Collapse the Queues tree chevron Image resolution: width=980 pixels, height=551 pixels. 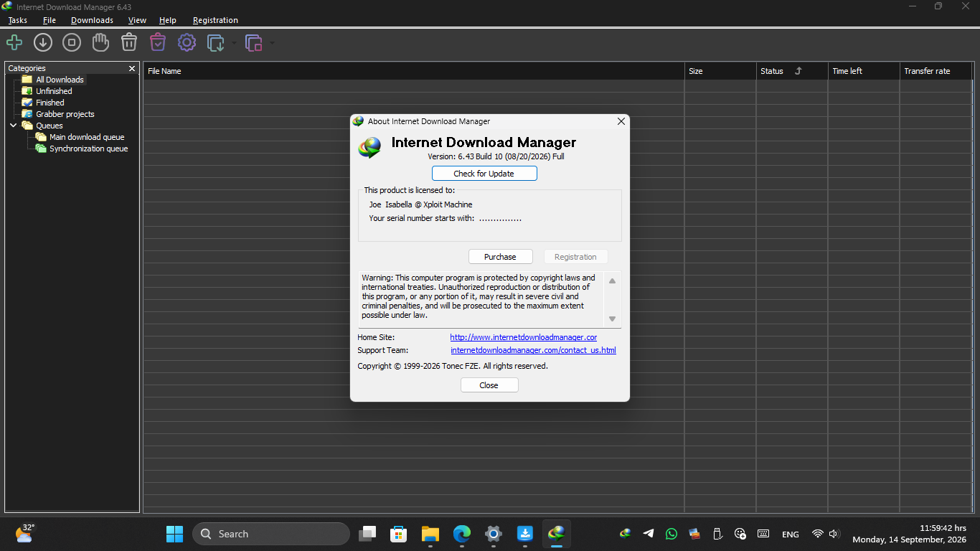(x=13, y=126)
